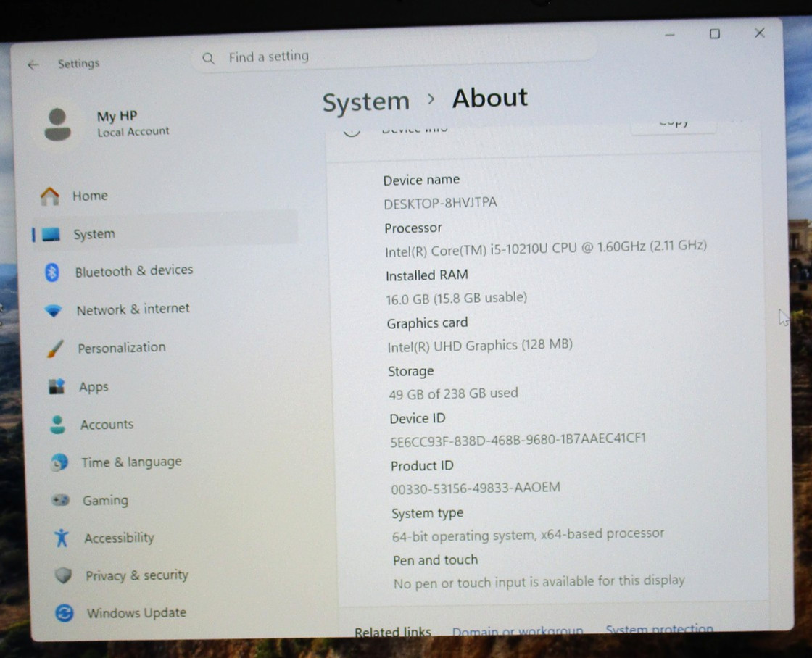Click the Accounts person icon
This screenshot has width=812, height=658.
(x=57, y=425)
